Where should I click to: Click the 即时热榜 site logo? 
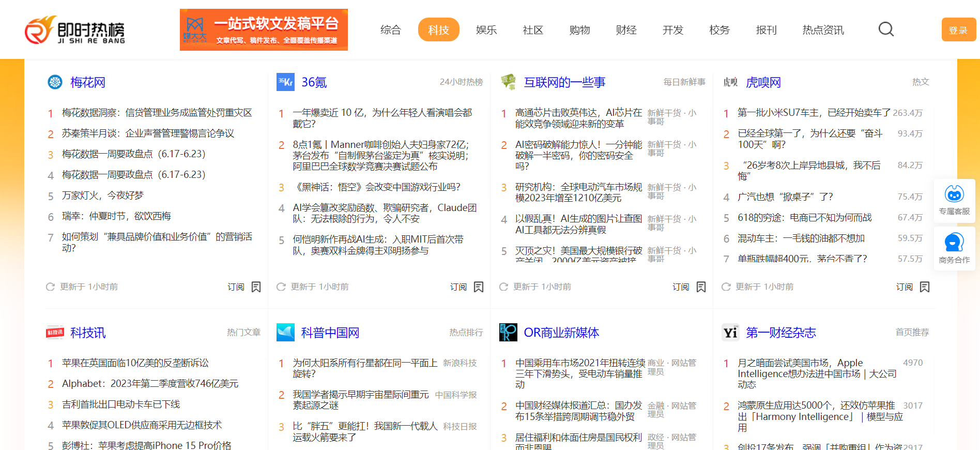(x=75, y=30)
